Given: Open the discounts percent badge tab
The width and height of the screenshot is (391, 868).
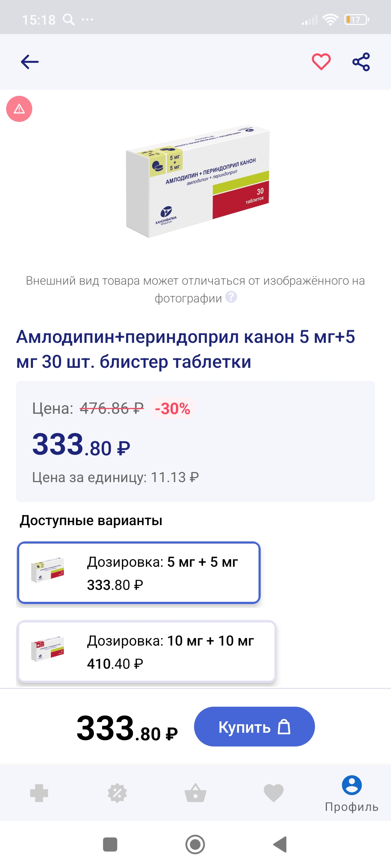Looking at the screenshot, I should coord(117,793).
